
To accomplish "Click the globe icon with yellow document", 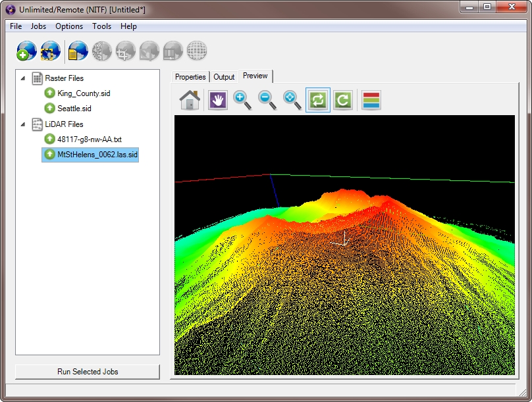I will [x=78, y=51].
